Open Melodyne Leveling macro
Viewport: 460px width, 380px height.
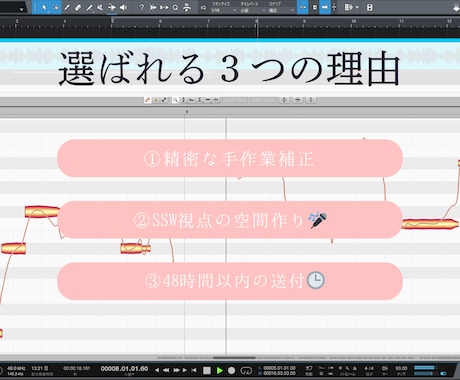311,100
